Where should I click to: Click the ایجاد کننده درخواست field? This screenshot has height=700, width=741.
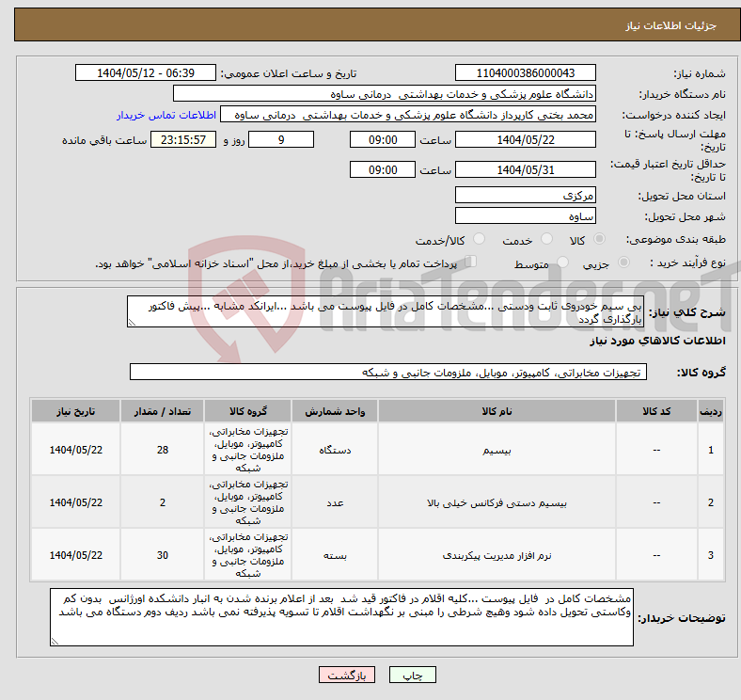(408, 115)
